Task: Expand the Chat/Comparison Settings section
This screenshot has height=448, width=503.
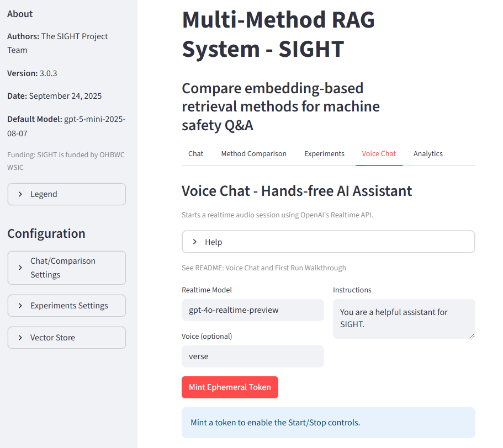Action: pyautogui.click(x=67, y=268)
